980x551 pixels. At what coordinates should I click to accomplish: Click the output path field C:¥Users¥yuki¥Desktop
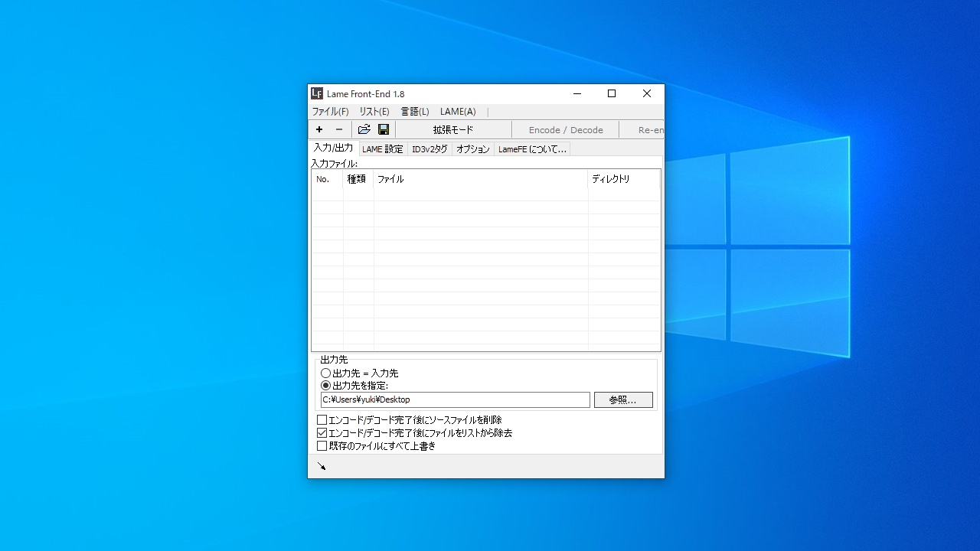tap(456, 400)
